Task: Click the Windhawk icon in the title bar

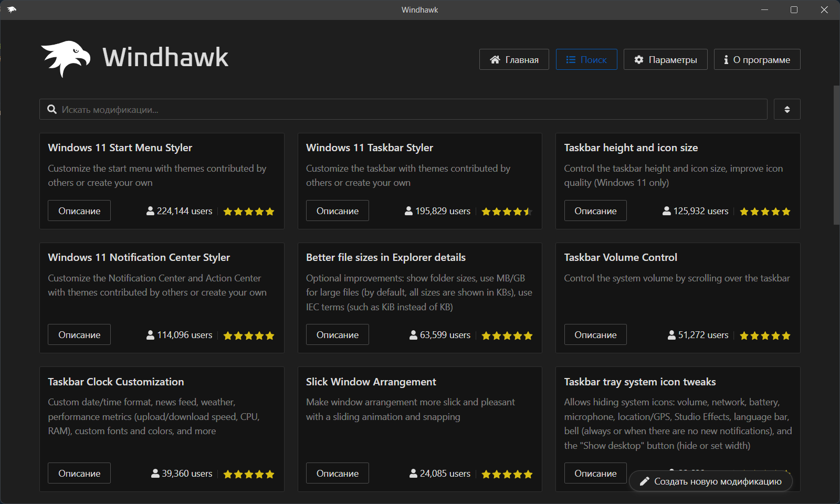Action: coord(12,9)
